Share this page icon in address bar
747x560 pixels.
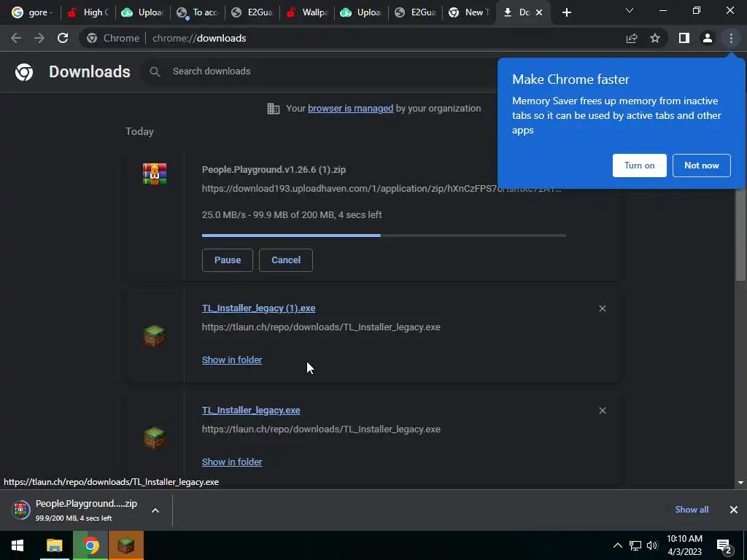pos(632,38)
